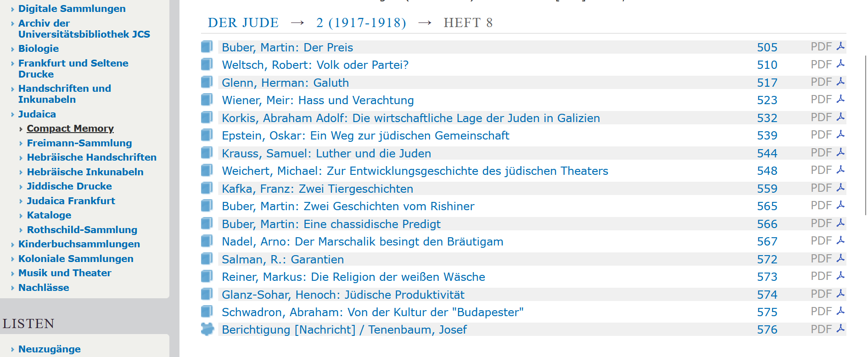Open Compact Memory in the sidebar
Image resolution: width=868 pixels, height=357 pixels.
point(70,128)
